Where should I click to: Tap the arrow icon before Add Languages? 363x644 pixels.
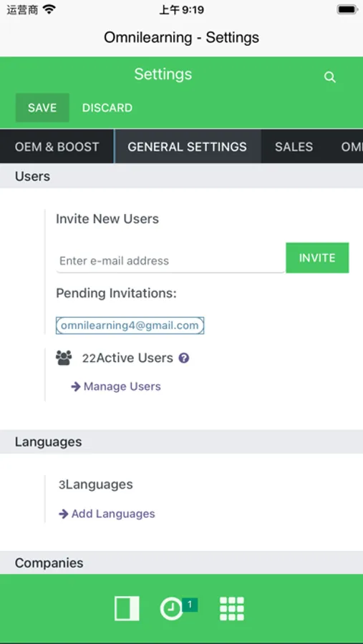[63, 514]
